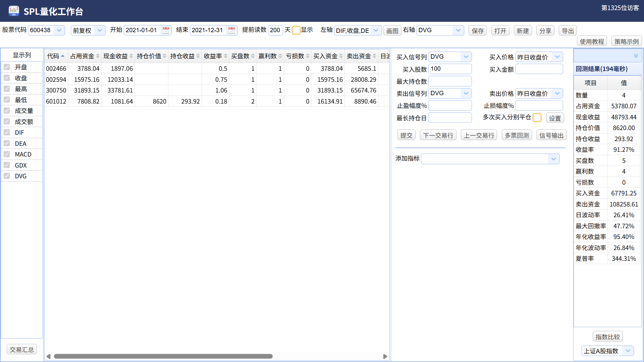Open 策略示例 strategy examples
Image resolution: width=644 pixels, height=362 pixels.
point(626,42)
